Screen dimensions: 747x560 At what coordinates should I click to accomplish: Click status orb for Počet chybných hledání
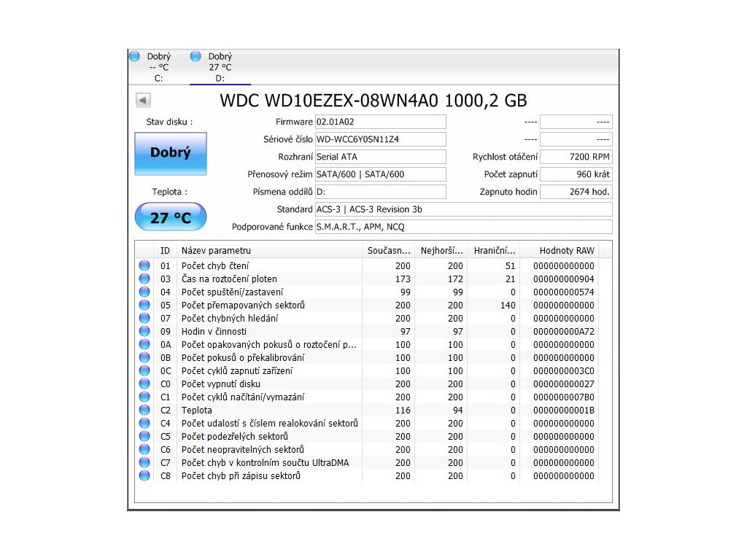144,318
